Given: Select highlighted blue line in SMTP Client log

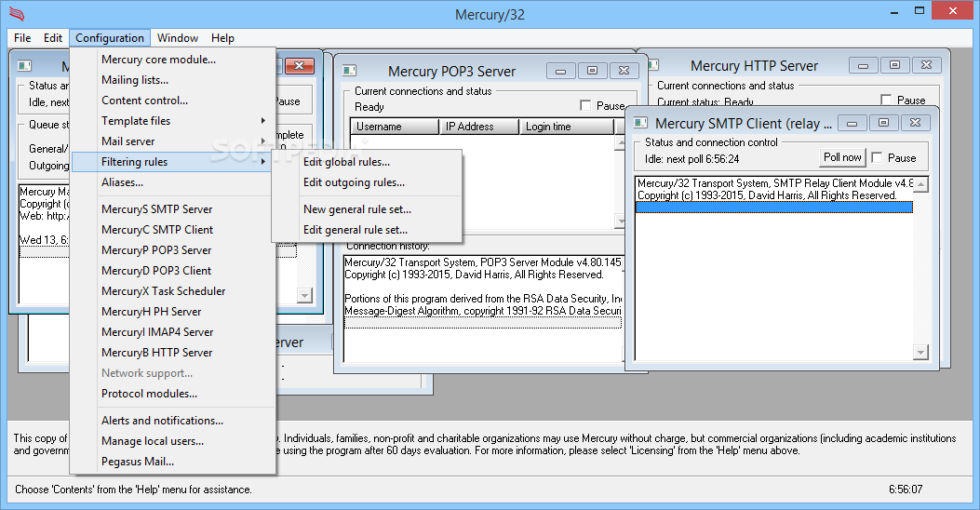Looking at the screenshot, I should tap(773, 207).
